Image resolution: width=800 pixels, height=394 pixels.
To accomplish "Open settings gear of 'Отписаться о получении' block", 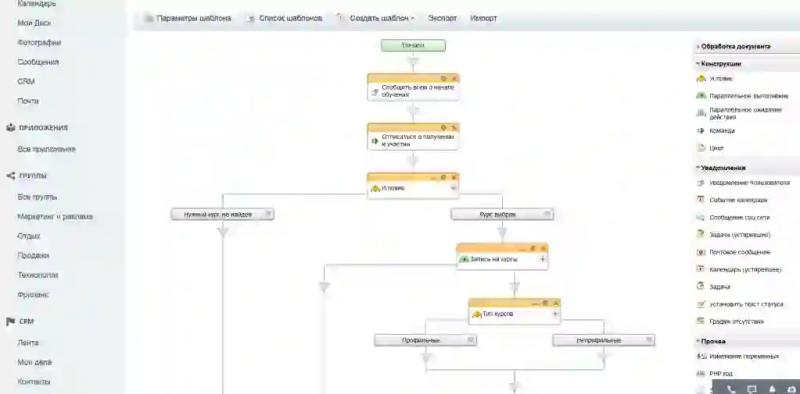I will coord(443,127).
